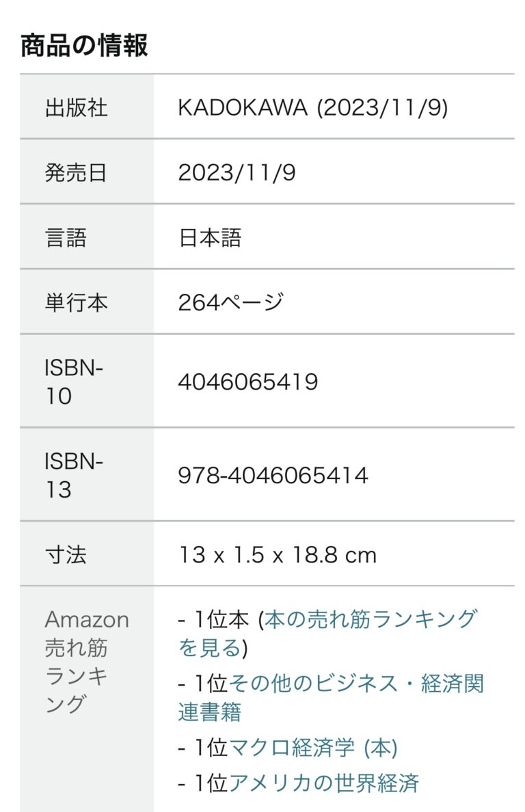Click the 単行本 row label
Viewport: 525px width, 812px height.
click(x=76, y=303)
